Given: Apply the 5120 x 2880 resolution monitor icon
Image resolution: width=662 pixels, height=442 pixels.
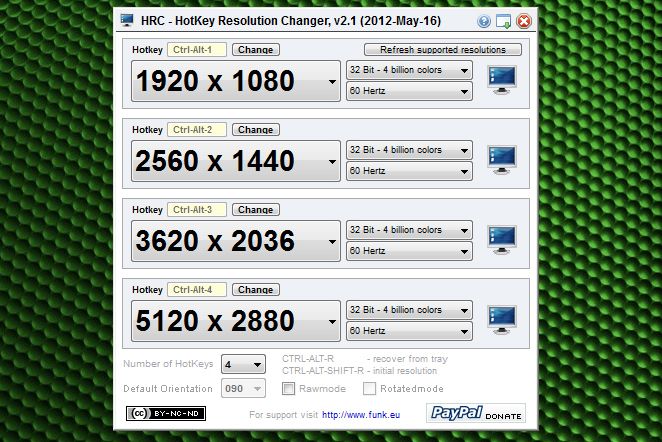Looking at the screenshot, I should point(501,319).
